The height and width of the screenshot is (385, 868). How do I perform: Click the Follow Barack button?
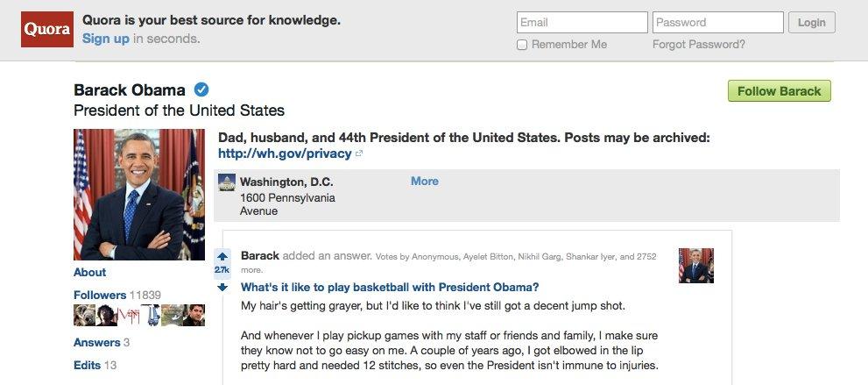(779, 91)
